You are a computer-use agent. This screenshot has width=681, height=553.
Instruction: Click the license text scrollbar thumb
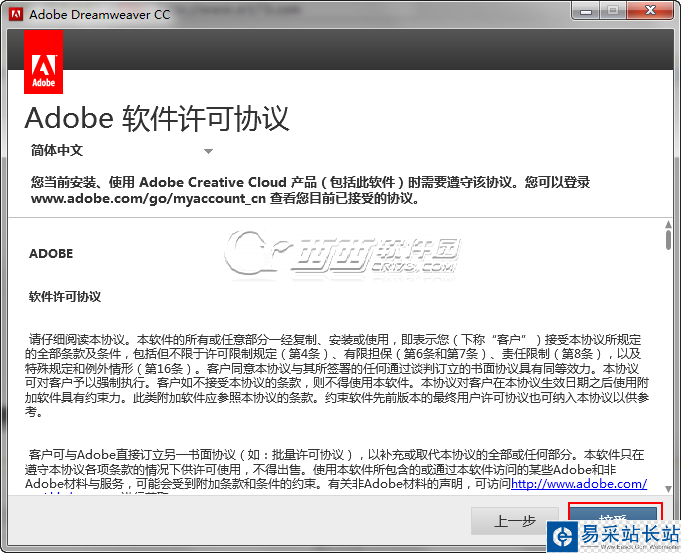coord(668,240)
